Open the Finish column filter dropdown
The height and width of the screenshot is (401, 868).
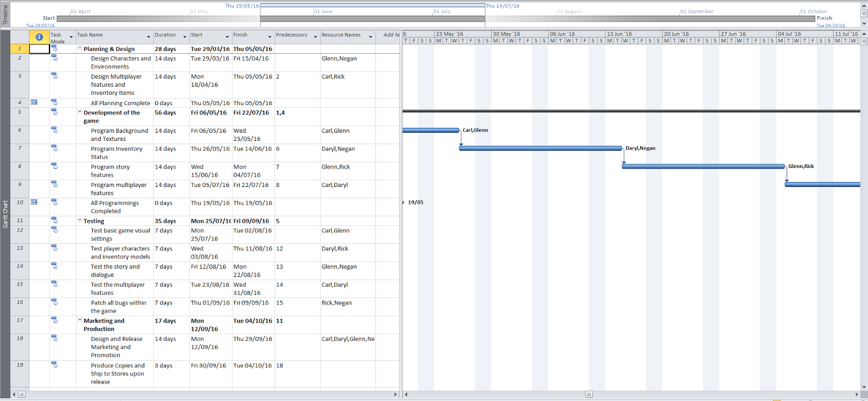pos(270,37)
